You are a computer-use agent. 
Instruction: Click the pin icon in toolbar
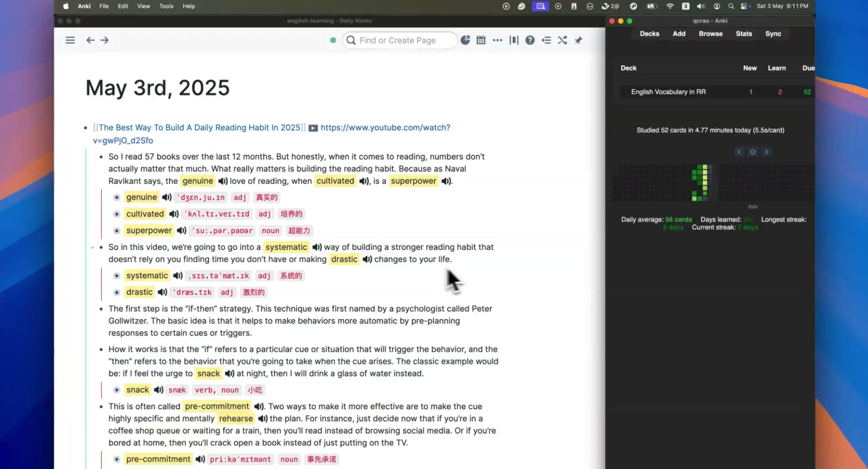[578, 40]
